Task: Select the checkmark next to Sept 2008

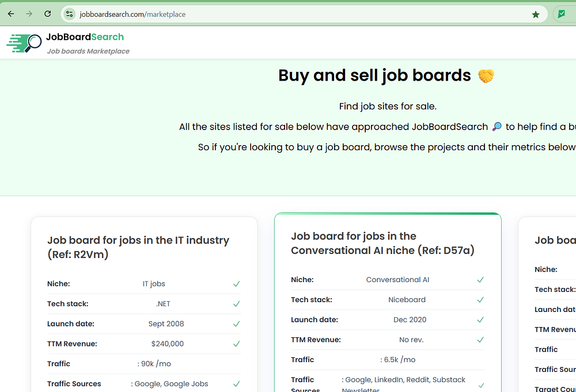Action: coord(237,324)
